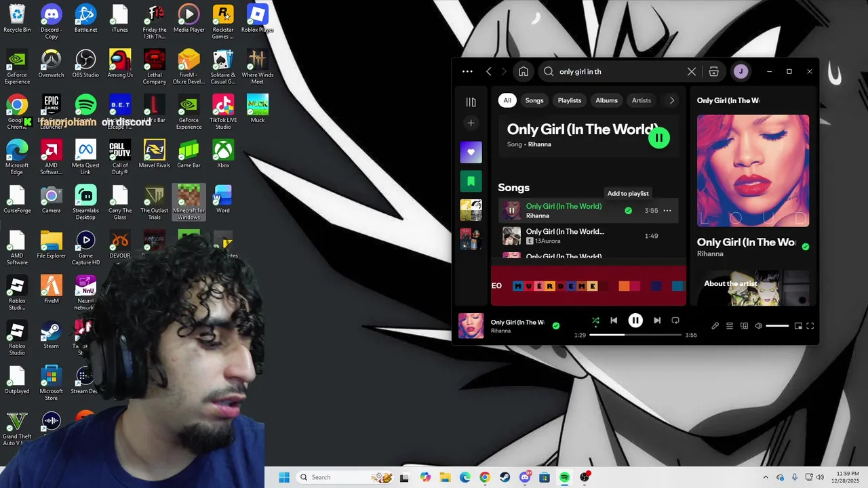Click the search input field
This screenshot has width=868, height=488.
click(x=618, y=71)
